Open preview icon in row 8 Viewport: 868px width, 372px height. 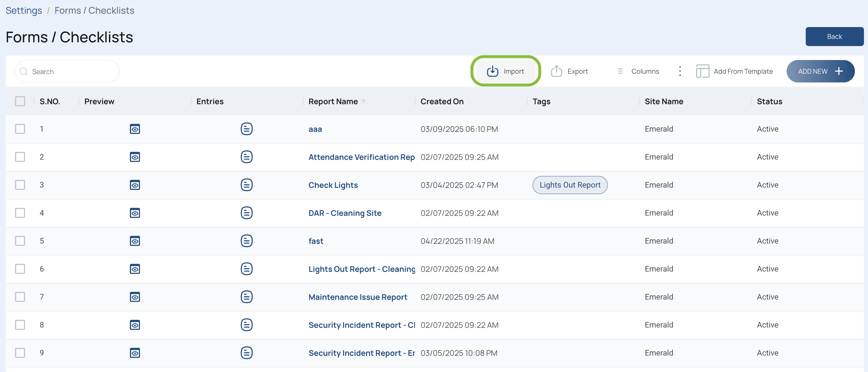[x=135, y=324]
